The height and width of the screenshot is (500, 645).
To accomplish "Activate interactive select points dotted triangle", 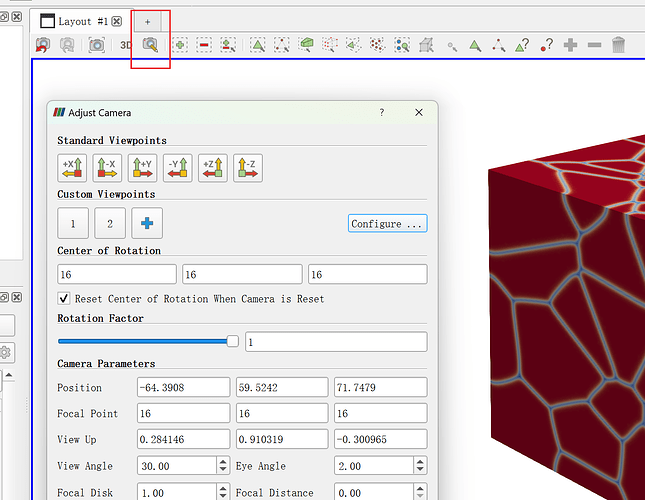I will click(x=499, y=45).
